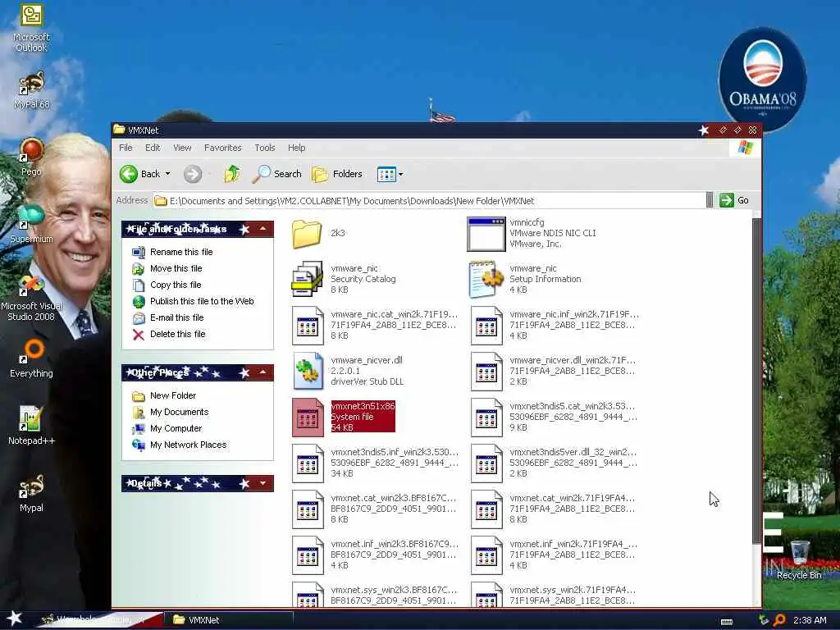
Task: Click the Back navigation button
Action: click(x=139, y=174)
